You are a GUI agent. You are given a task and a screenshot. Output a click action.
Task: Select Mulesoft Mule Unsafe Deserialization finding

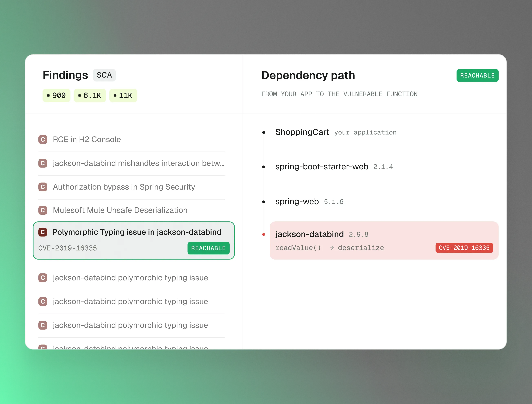click(132, 210)
